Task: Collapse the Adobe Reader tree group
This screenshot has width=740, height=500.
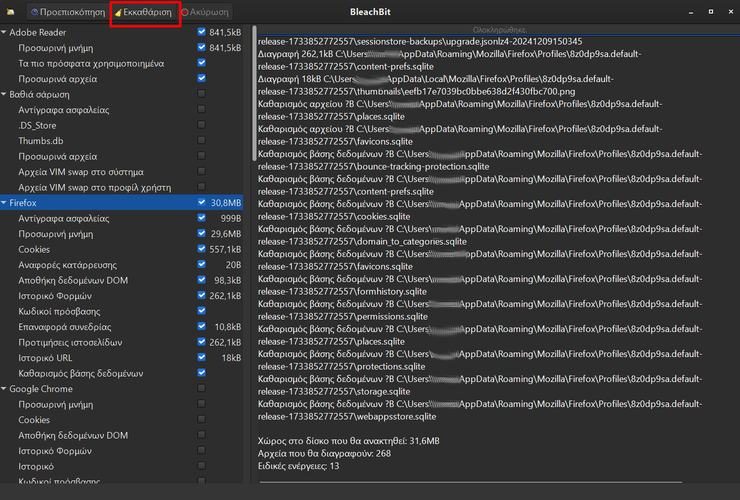Action: pos(5,32)
